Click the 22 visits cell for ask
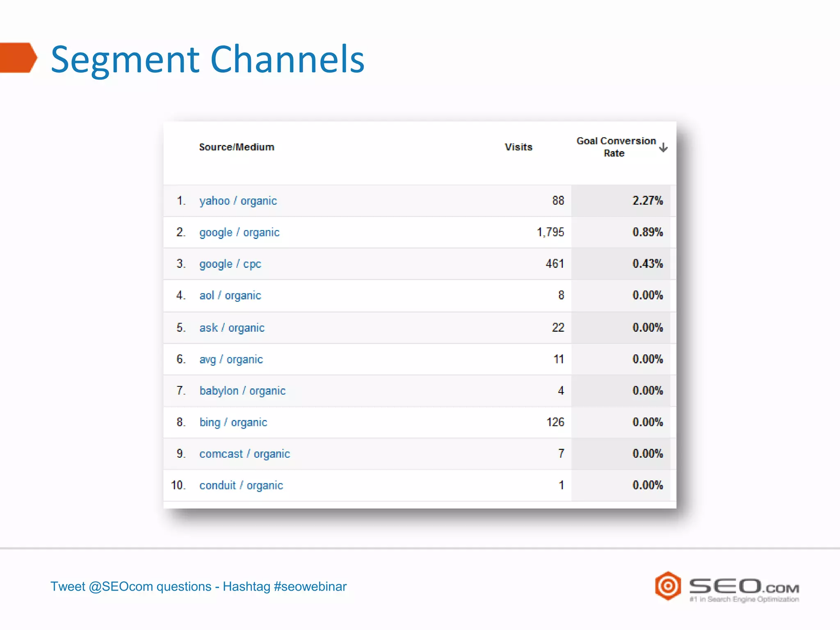 [x=558, y=327]
